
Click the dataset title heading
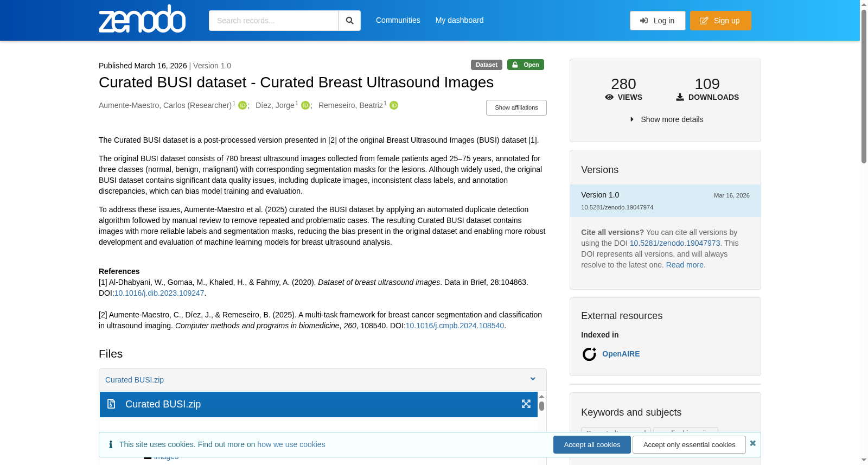296,82
